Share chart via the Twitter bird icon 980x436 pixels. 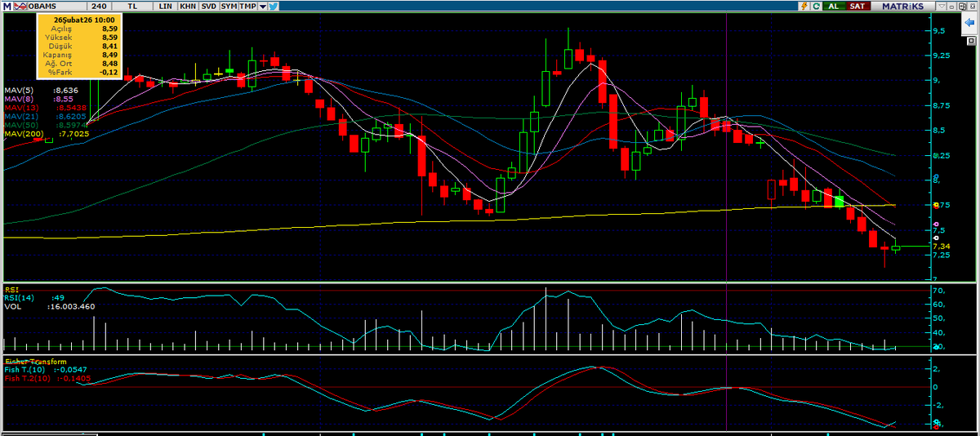274,6
